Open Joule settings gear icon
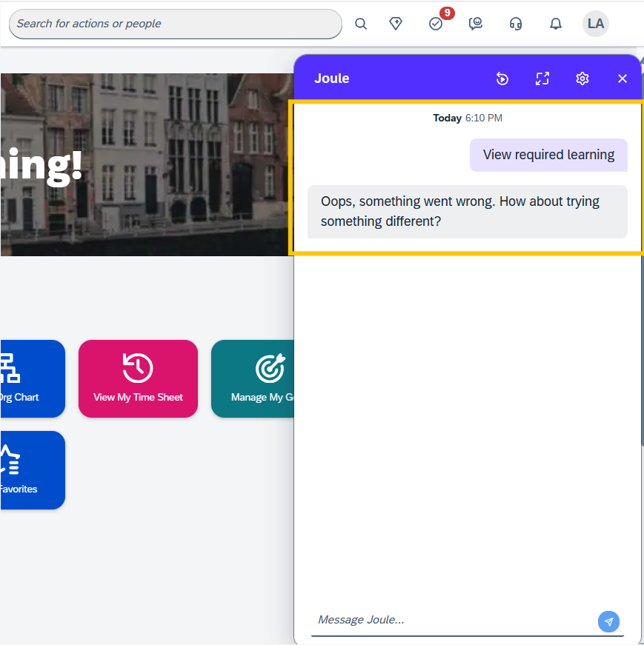644x645 pixels. point(582,78)
